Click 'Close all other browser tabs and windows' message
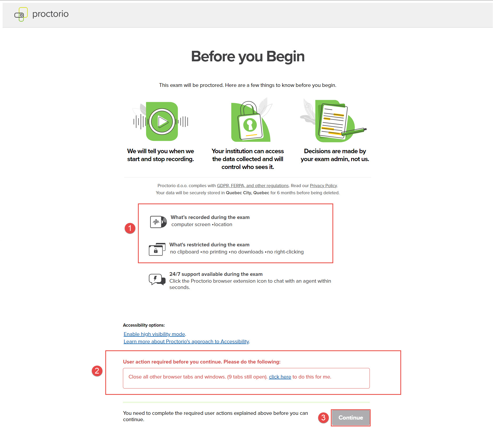This screenshot has height=448, width=493. (x=230, y=377)
